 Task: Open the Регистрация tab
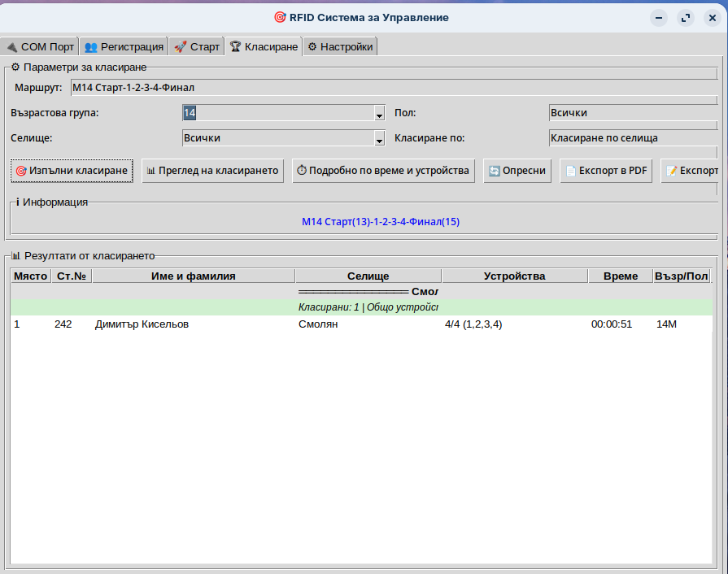[124, 46]
